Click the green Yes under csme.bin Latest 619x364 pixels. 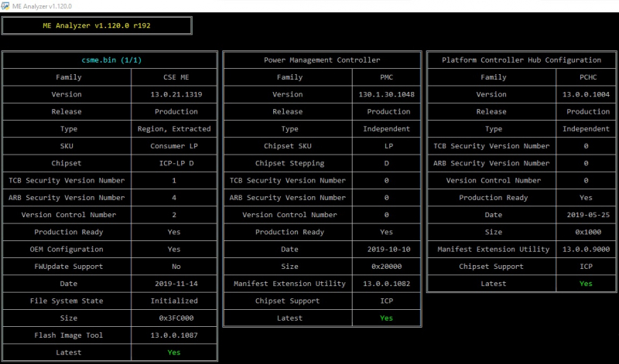pyautogui.click(x=173, y=352)
